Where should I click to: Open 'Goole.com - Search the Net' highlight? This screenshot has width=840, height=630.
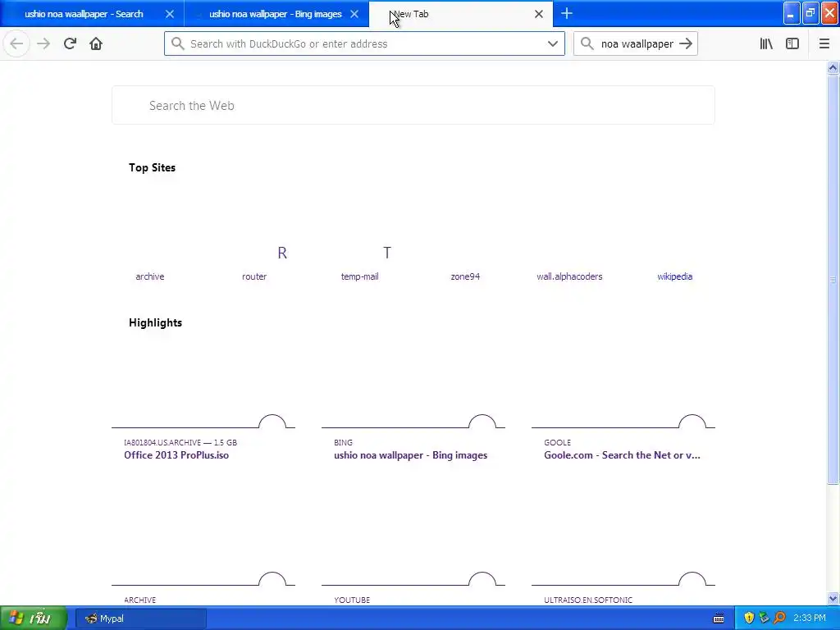pyautogui.click(x=622, y=454)
